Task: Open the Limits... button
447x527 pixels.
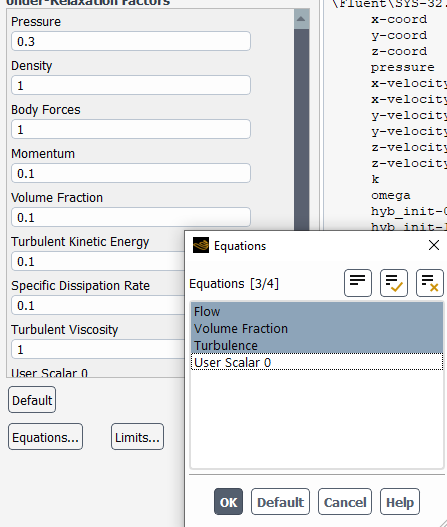Action: point(137,437)
